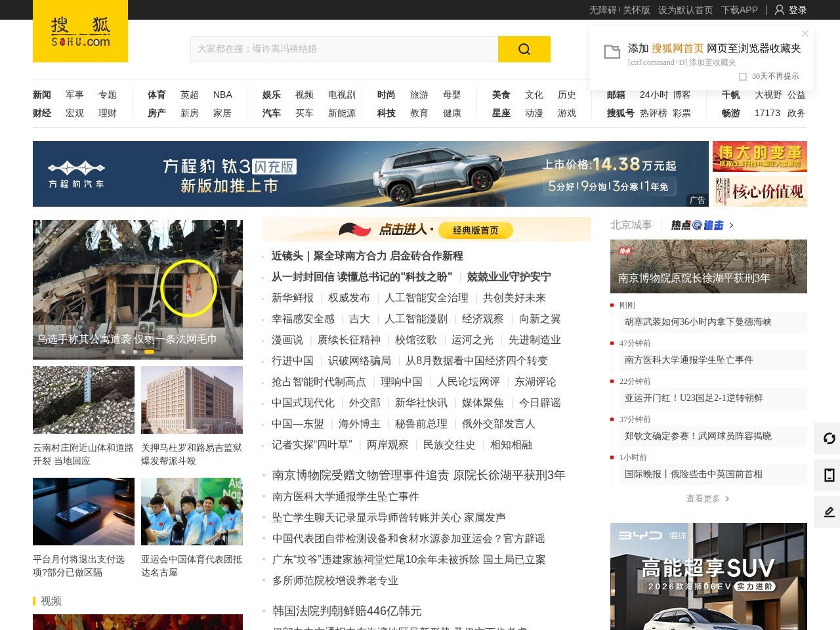The height and width of the screenshot is (630, 840).
Task: Click the 经典版首页 button
Action: (x=476, y=230)
